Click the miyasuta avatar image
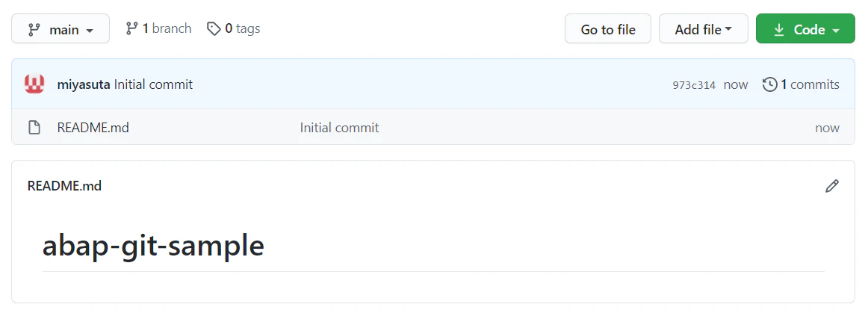Image resolution: width=868 pixels, height=313 pixels. [34, 84]
